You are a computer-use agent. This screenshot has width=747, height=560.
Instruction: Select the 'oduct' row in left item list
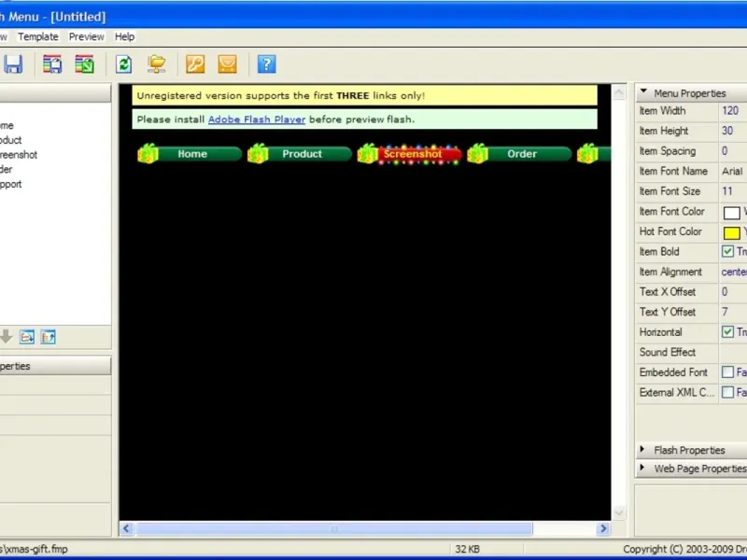11,140
